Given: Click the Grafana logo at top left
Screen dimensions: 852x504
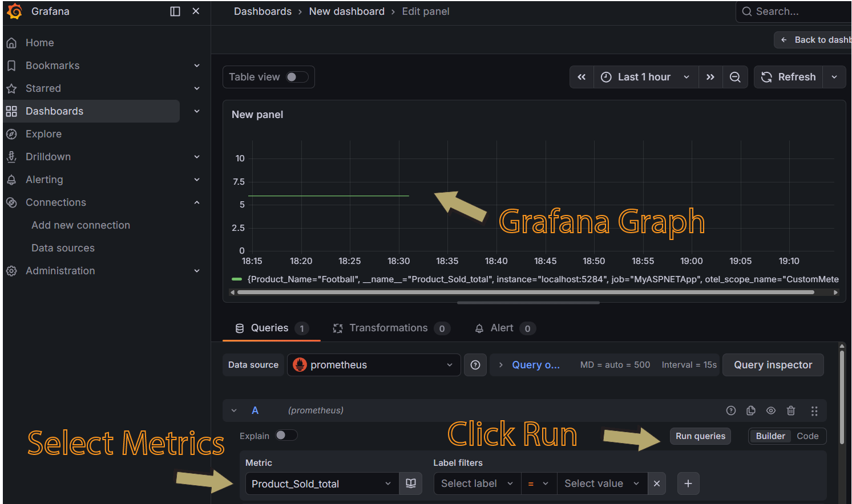Looking at the screenshot, I should 14,11.
